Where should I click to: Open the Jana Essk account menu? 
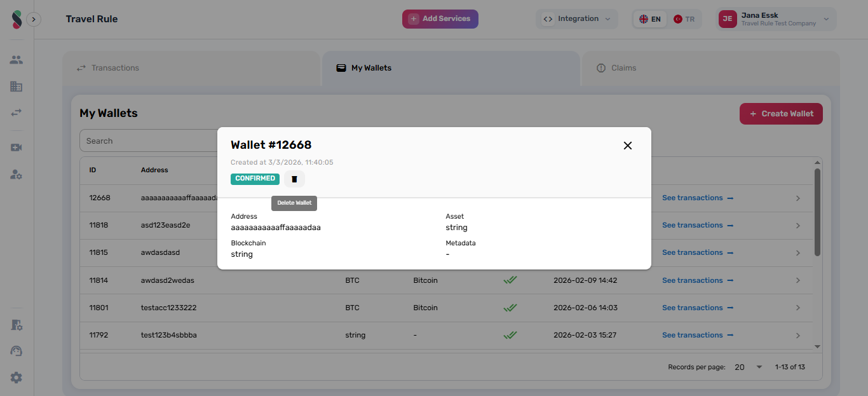pyautogui.click(x=775, y=19)
